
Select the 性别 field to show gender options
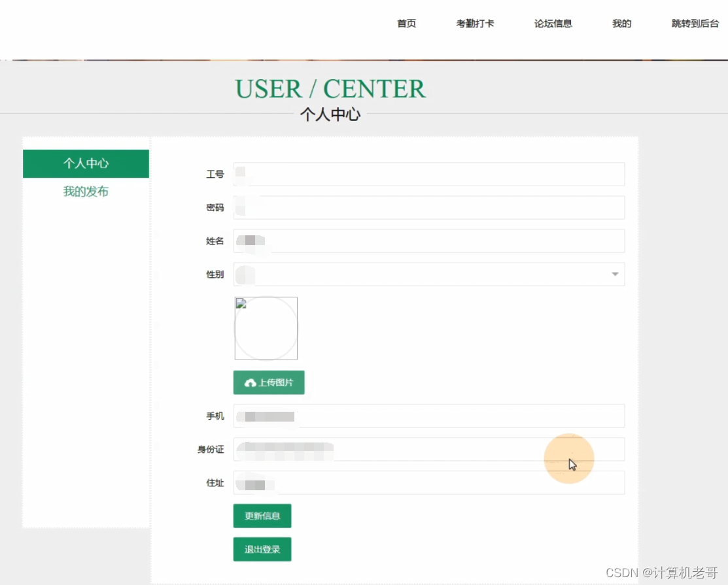pyautogui.click(x=429, y=274)
